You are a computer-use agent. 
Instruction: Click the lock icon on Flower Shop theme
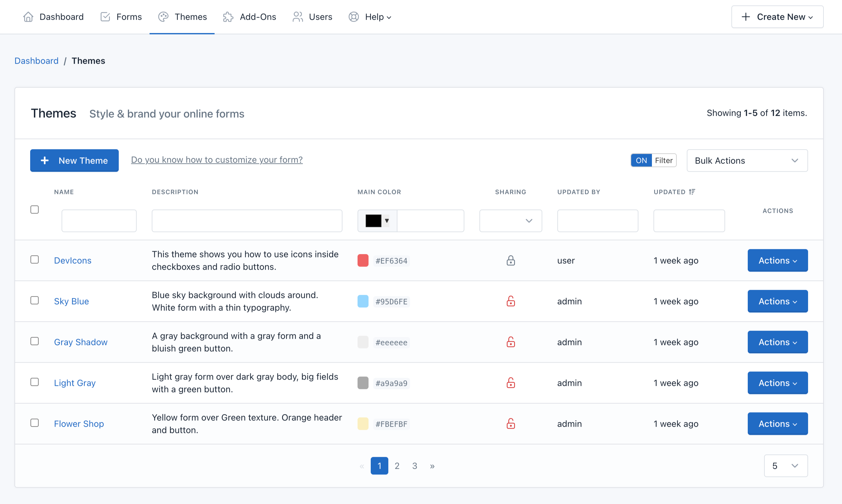click(x=510, y=423)
